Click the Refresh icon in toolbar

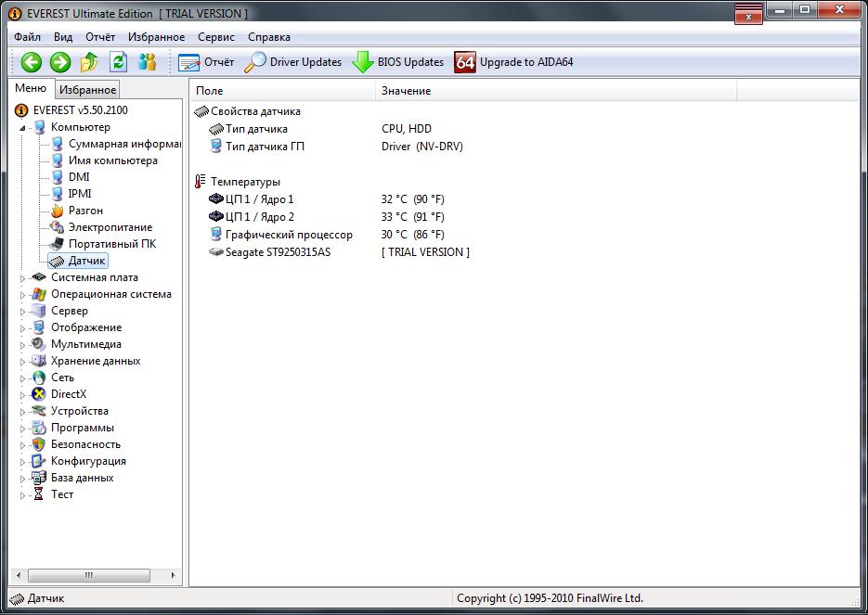pyautogui.click(x=118, y=62)
